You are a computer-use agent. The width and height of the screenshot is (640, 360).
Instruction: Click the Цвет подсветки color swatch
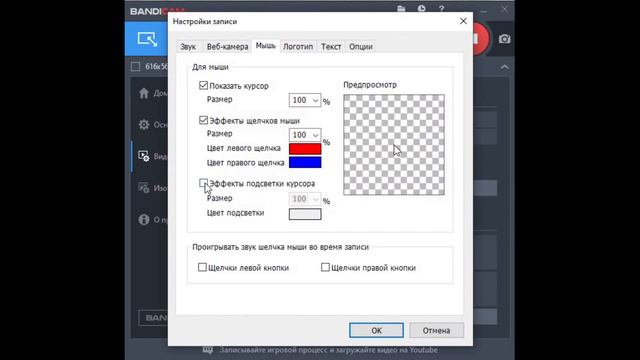(x=305, y=214)
